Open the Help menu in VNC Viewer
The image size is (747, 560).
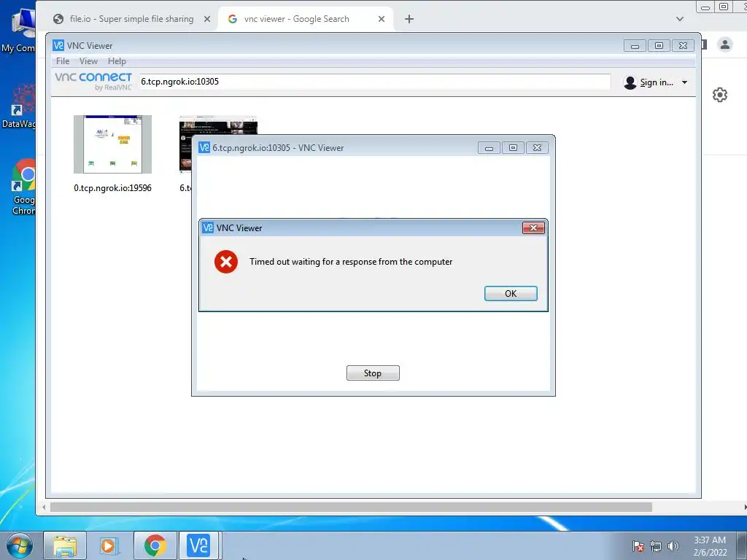tap(117, 61)
